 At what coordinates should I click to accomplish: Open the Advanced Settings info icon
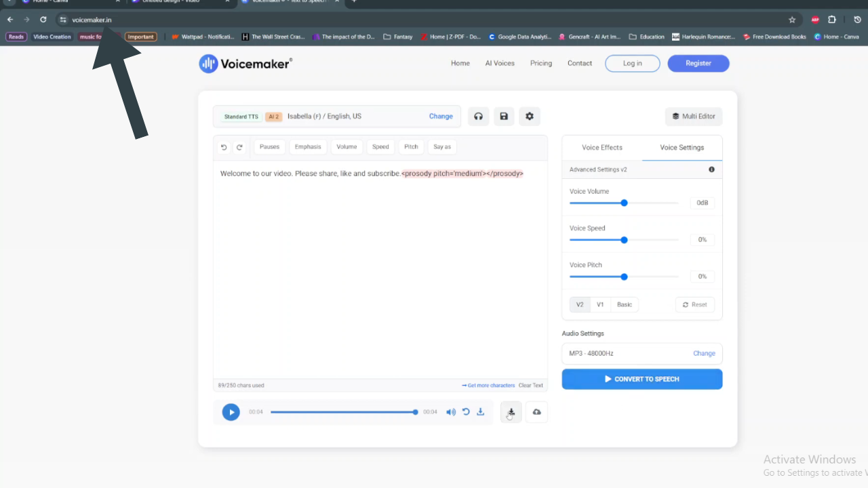click(x=711, y=169)
